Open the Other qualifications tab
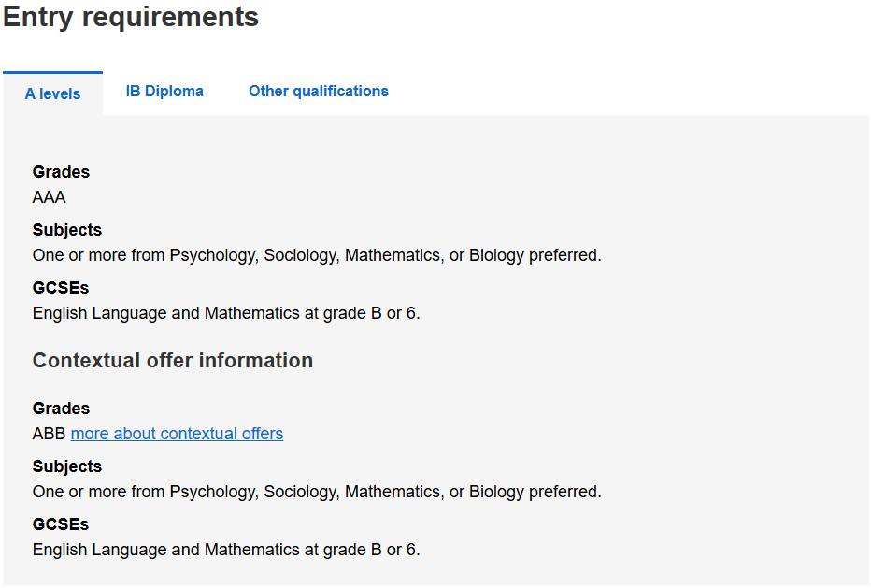The width and height of the screenshot is (871, 588). click(x=318, y=92)
